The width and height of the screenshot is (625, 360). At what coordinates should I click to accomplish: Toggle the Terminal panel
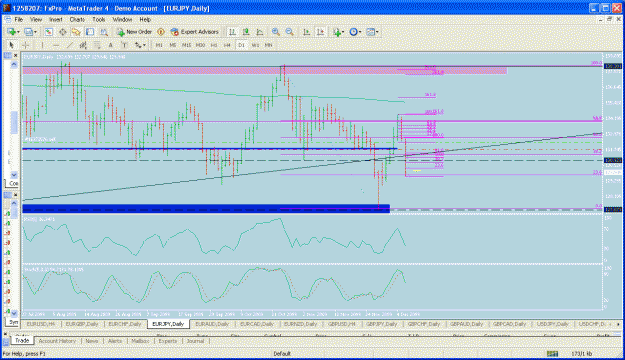tap(90, 32)
